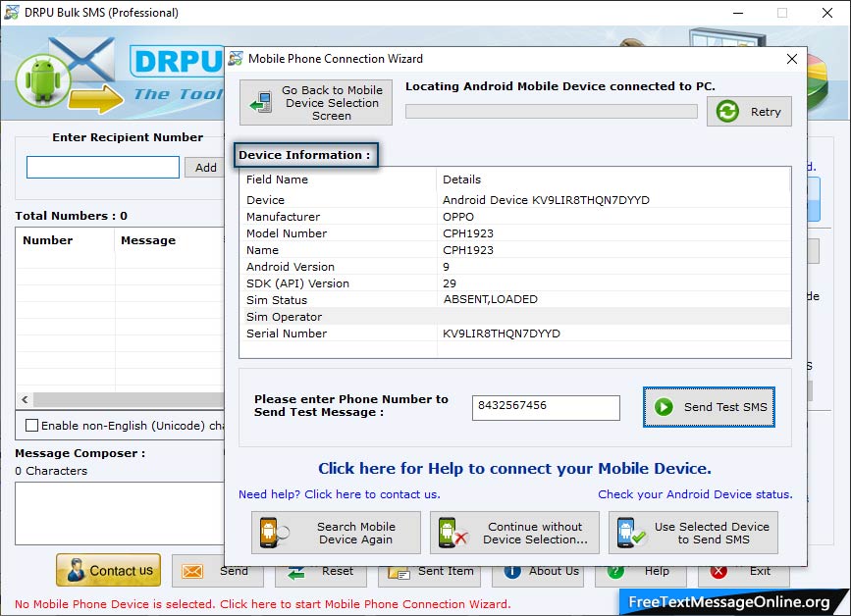Click the Message column header in main window

point(170,240)
